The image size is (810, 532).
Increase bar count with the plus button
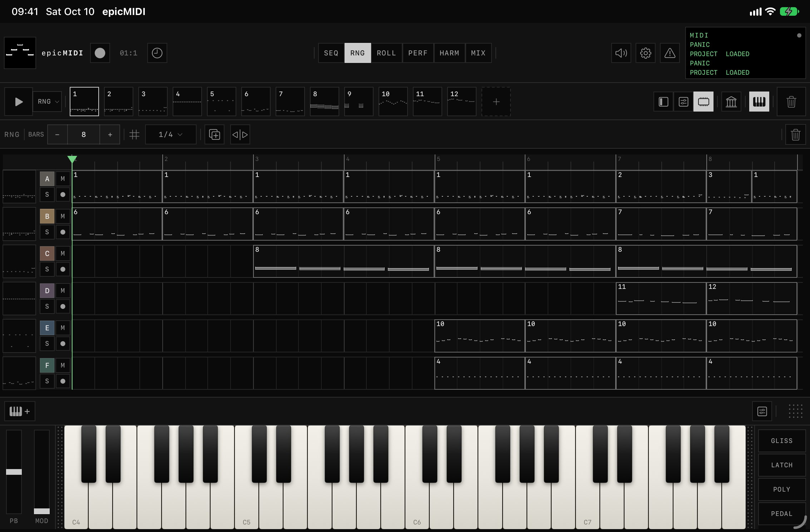(110, 134)
